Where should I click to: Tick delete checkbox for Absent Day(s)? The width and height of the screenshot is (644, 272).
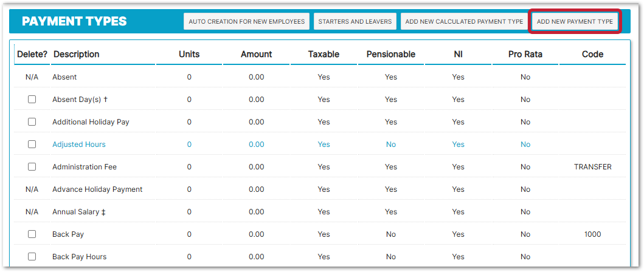[32, 100]
